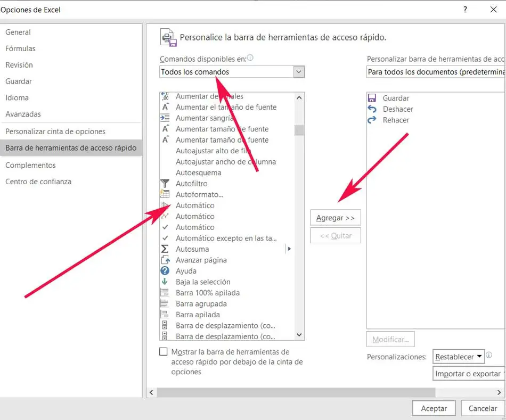
Task: Click the Barra 100% apilada chart icon
Action: point(165,293)
